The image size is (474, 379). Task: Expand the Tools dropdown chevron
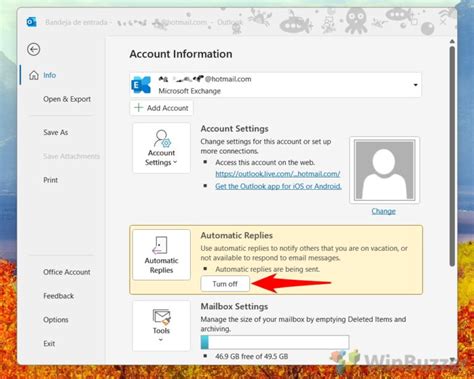pos(161,340)
